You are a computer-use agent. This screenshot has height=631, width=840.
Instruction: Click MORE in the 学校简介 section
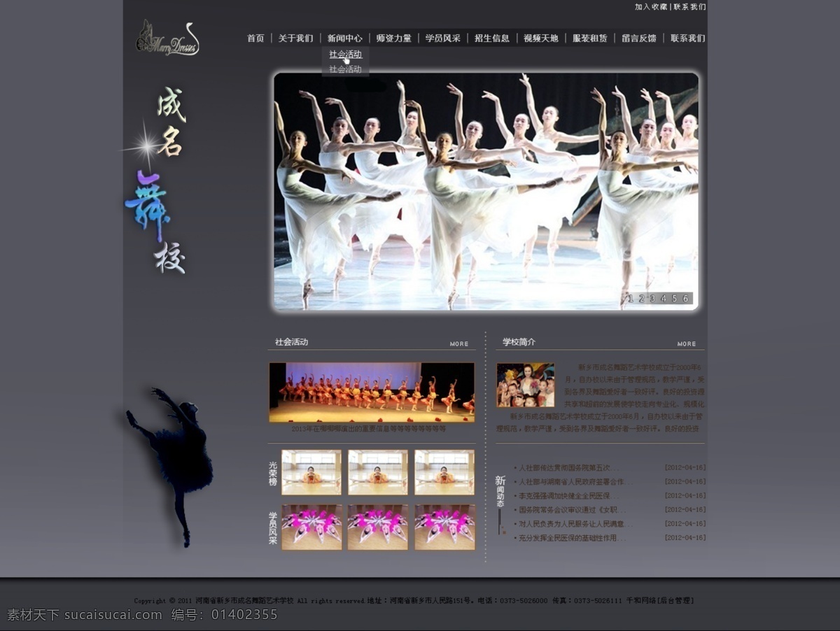[x=687, y=344]
